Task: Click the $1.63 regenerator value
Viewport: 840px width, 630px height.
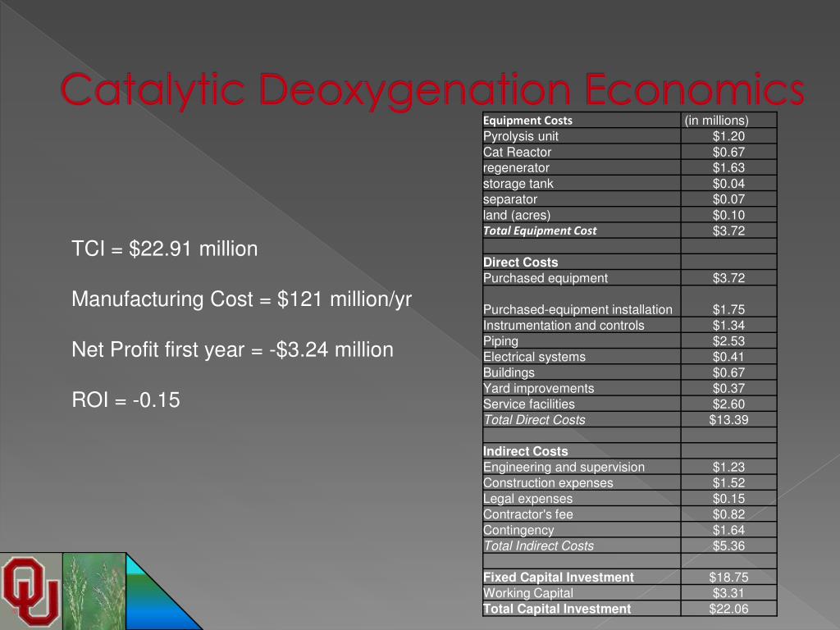Action: point(728,167)
